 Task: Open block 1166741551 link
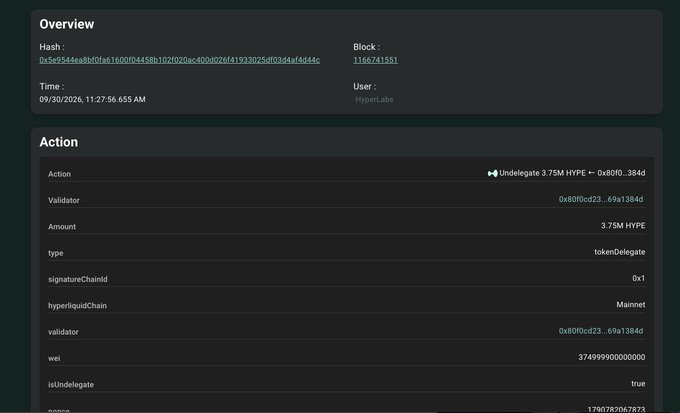pyautogui.click(x=375, y=60)
